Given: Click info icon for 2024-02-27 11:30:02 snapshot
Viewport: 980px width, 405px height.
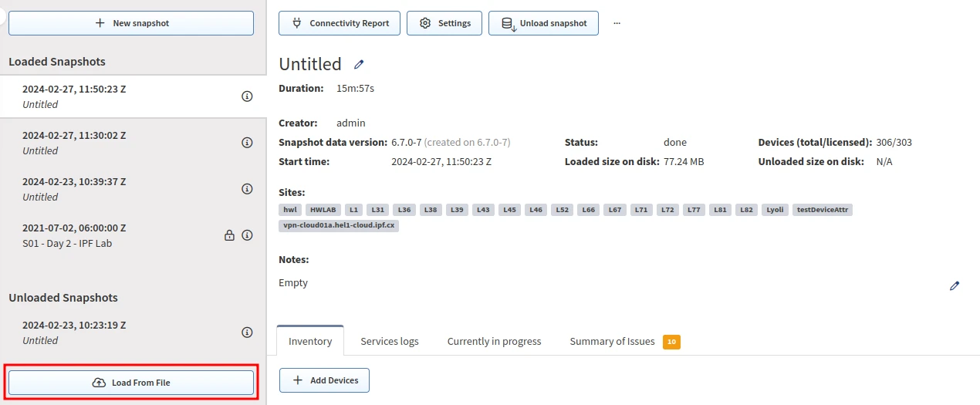Looking at the screenshot, I should click(247, 143).
